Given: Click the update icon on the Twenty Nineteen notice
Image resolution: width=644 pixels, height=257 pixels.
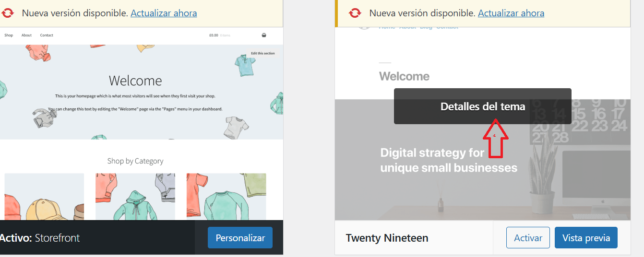Looking at the screenshot, I should [355, 13].
